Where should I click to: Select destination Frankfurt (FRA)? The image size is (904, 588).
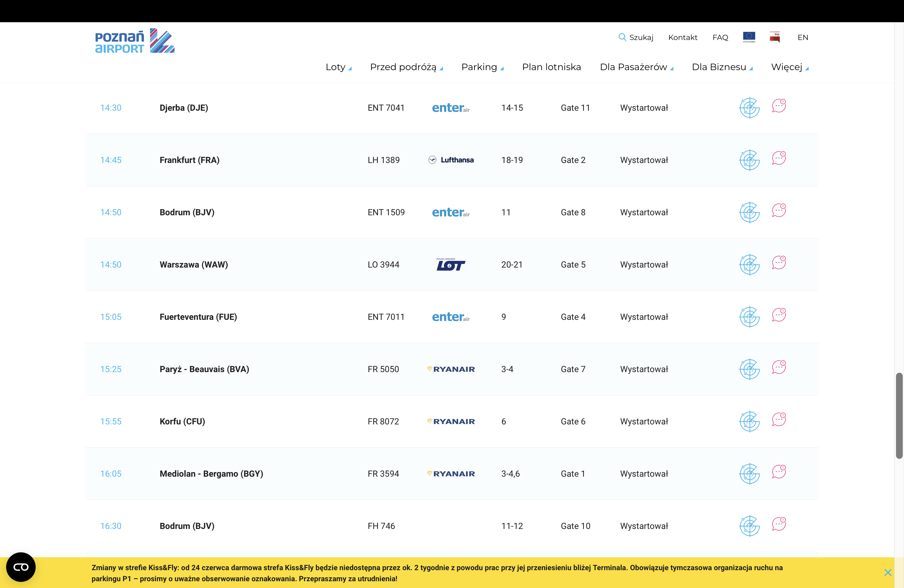(189, 160)
